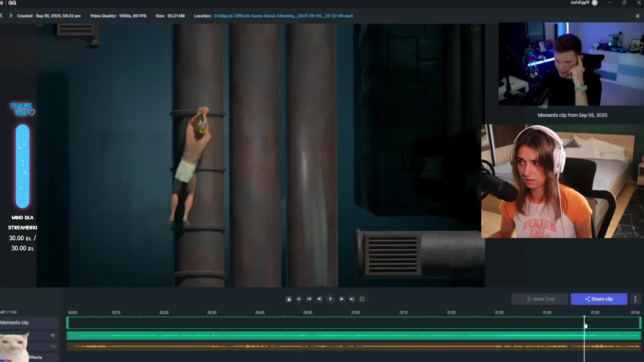Click the trim handle at clip start
This screenshot has width=644, height=362.
(67, 323)
